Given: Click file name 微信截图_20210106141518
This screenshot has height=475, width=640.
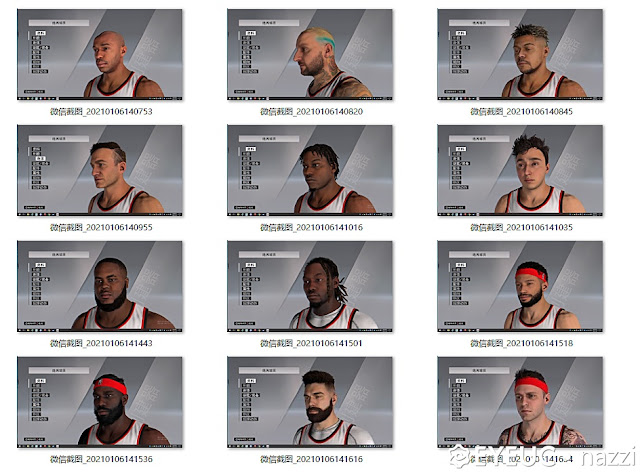Looking at the screenshot, I should click(521, 343).
